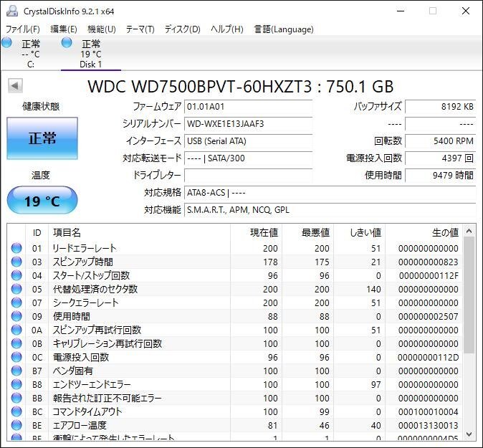
Task: Click the 回転数 value 5400 RPM
Action: [x=441, y=141]
